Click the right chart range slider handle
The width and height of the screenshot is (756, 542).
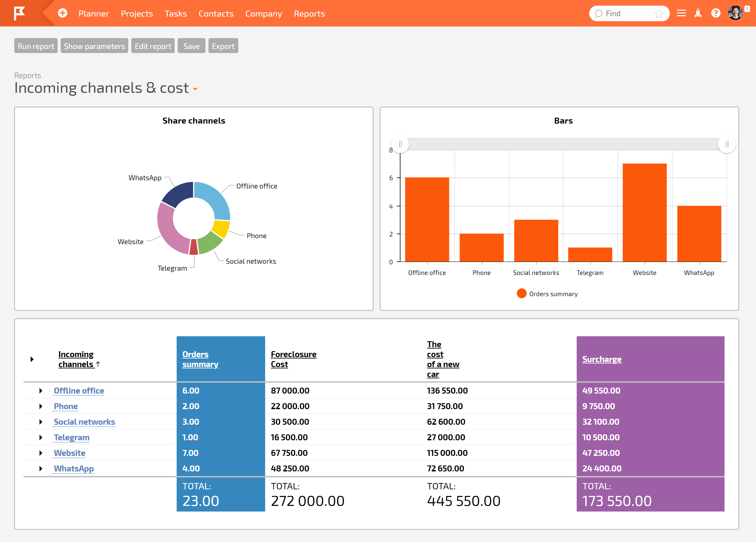727,144
